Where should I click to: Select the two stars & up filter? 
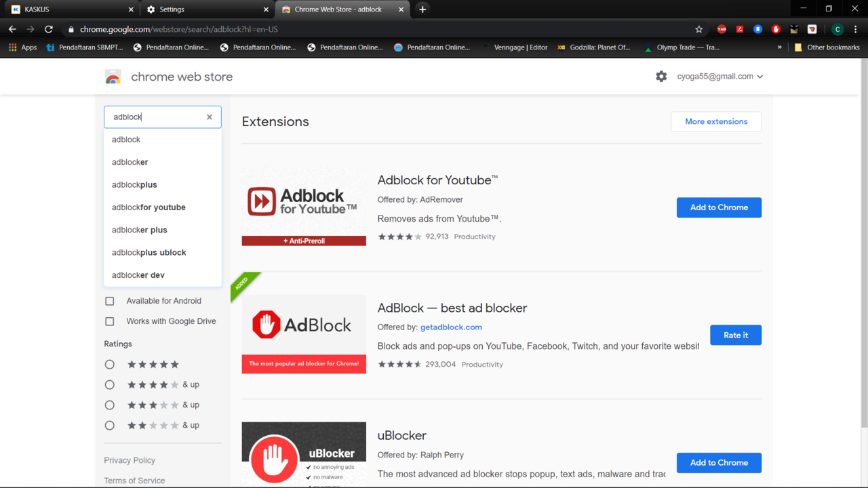(110, 426)
